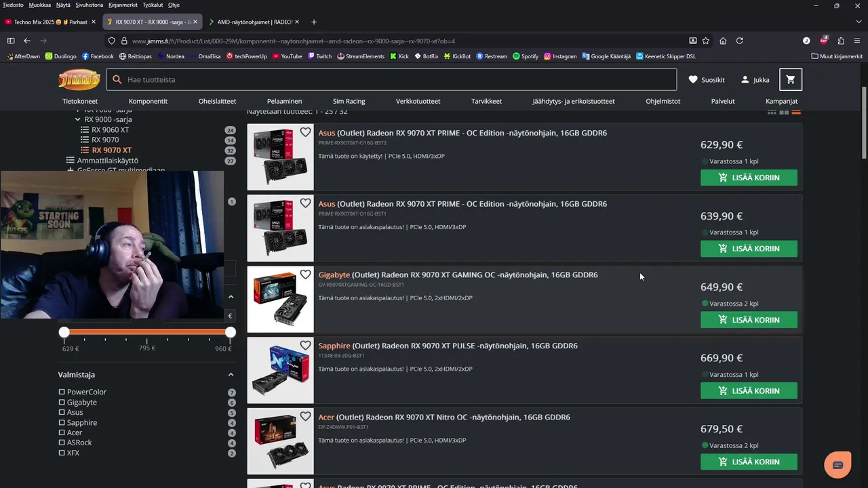Add Asus PRIME 629,90 € to cart

tap(749, 178)
